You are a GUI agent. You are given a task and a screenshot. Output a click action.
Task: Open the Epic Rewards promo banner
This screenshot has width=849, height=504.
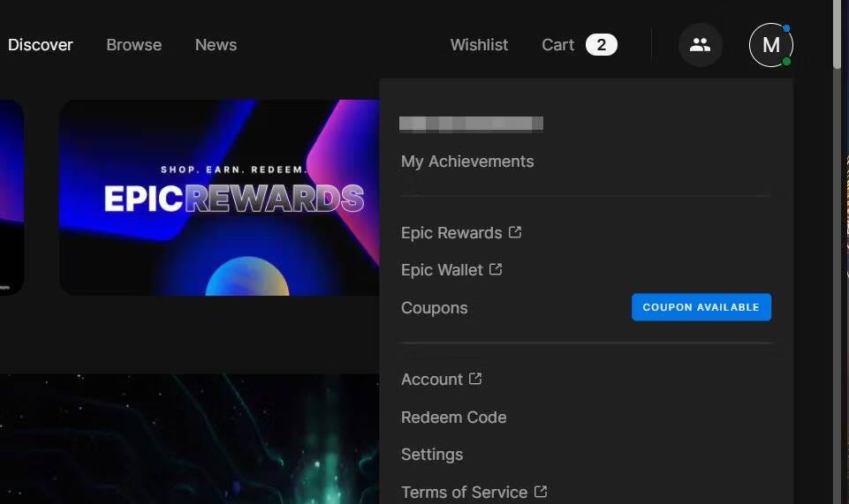coord(219,197)
